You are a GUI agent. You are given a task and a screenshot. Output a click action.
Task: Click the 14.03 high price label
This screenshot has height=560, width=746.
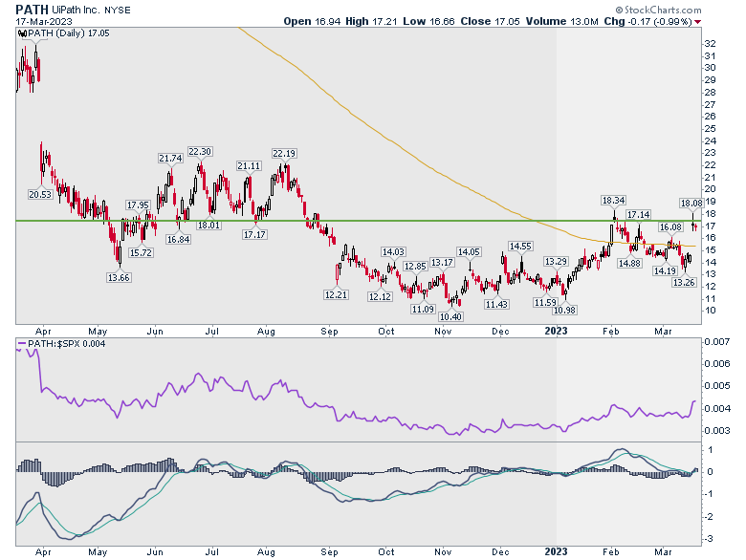393,252
